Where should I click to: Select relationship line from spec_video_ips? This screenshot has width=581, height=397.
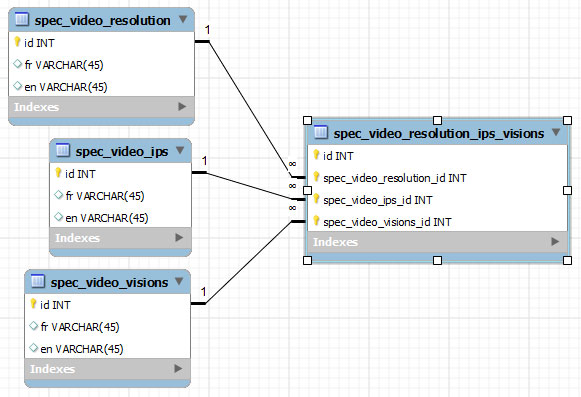pyautogui.click(x=249, y=186)
